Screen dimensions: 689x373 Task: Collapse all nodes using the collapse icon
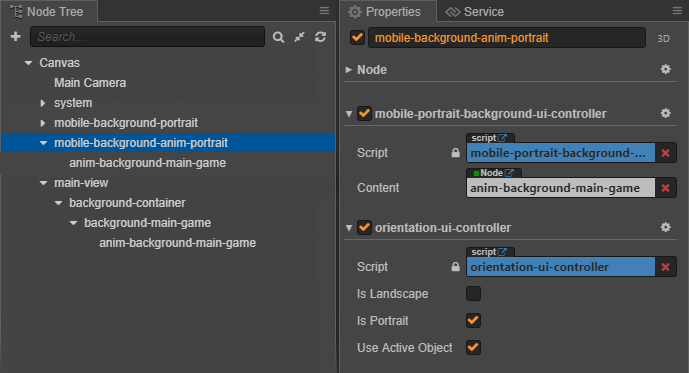coord(299,37)
